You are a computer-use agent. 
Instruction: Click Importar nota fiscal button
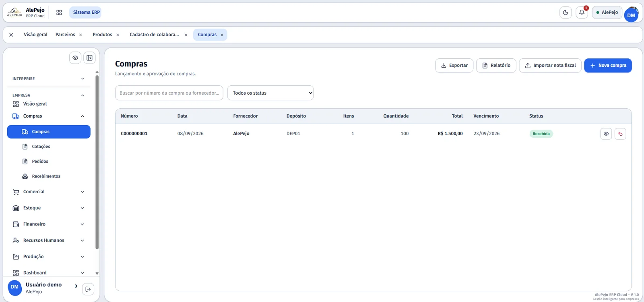coord(550,66)
